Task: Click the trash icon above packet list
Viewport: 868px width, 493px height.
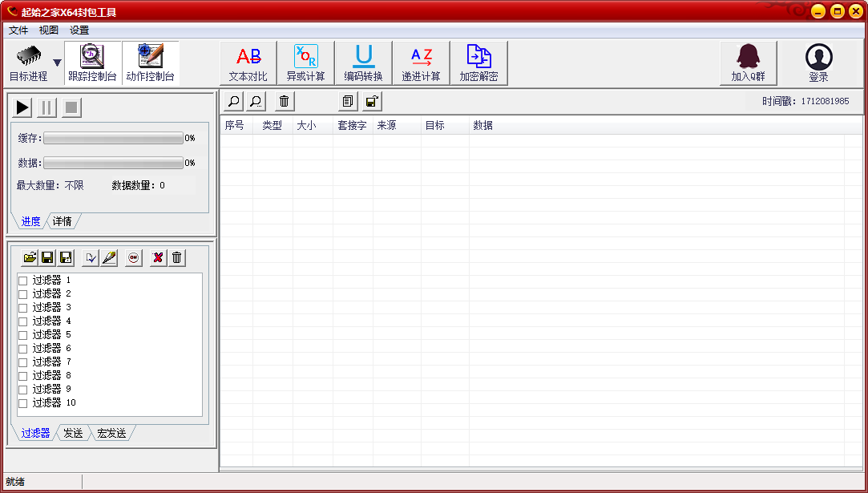Action: [284, 101]
